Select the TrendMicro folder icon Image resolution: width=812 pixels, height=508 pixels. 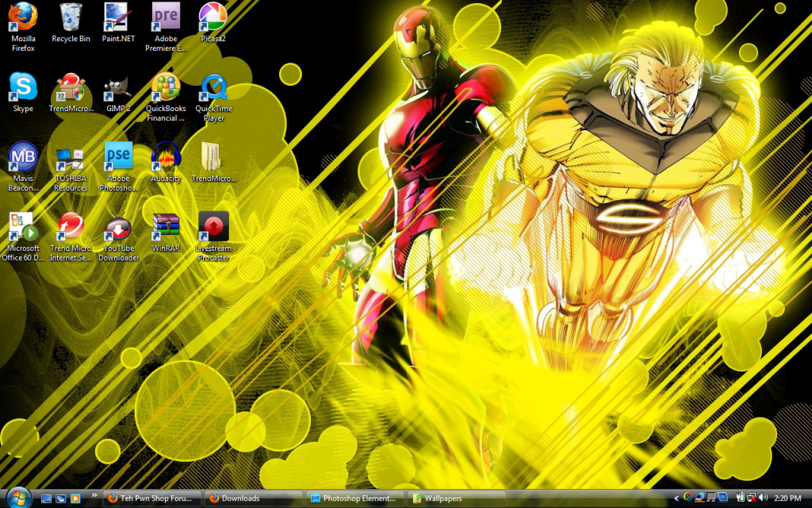tap(213, 162)
